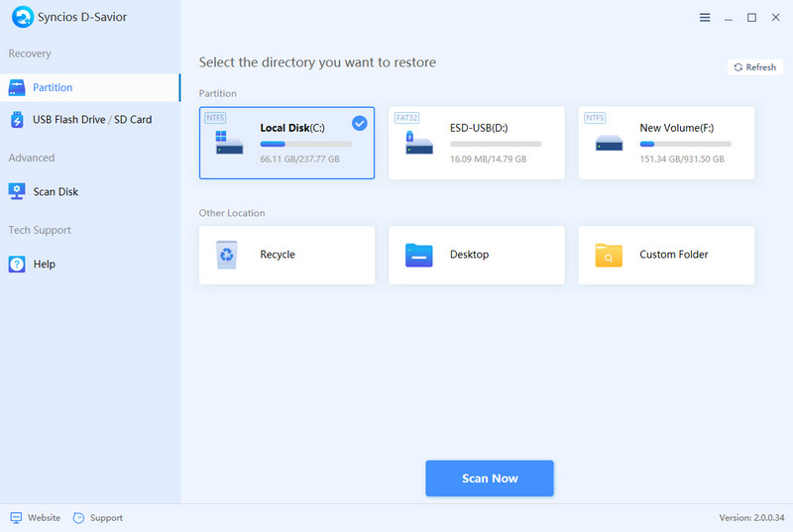The height and width of the screenshot is (532, 793).
Task: Click the ESD-USB(D:) usage progress bar
Action: [489, 145]
